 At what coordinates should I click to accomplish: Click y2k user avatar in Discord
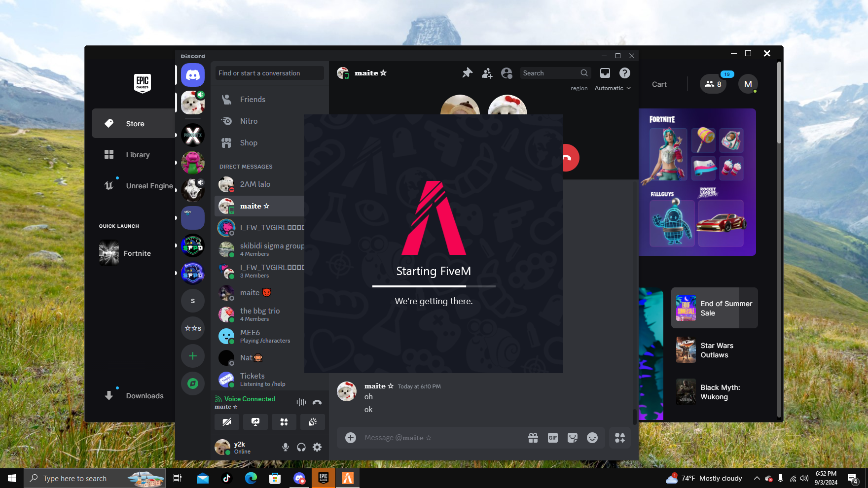[222, 447]
